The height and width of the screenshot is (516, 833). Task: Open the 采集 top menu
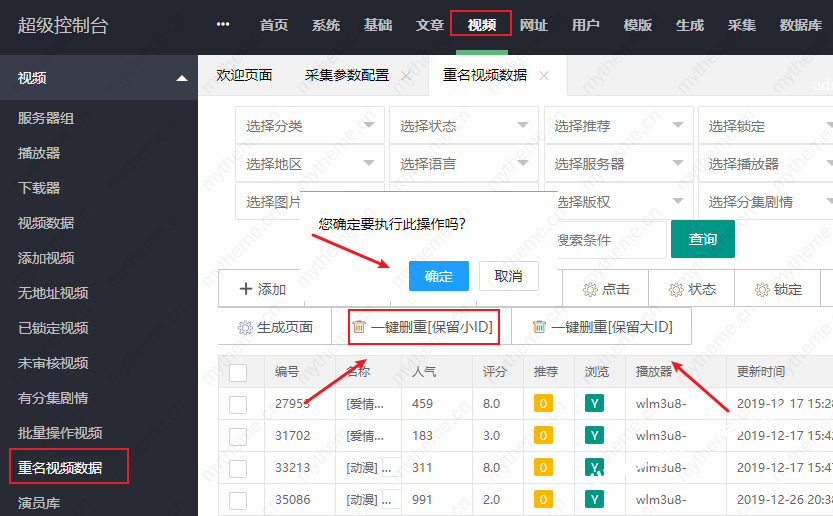742,25
